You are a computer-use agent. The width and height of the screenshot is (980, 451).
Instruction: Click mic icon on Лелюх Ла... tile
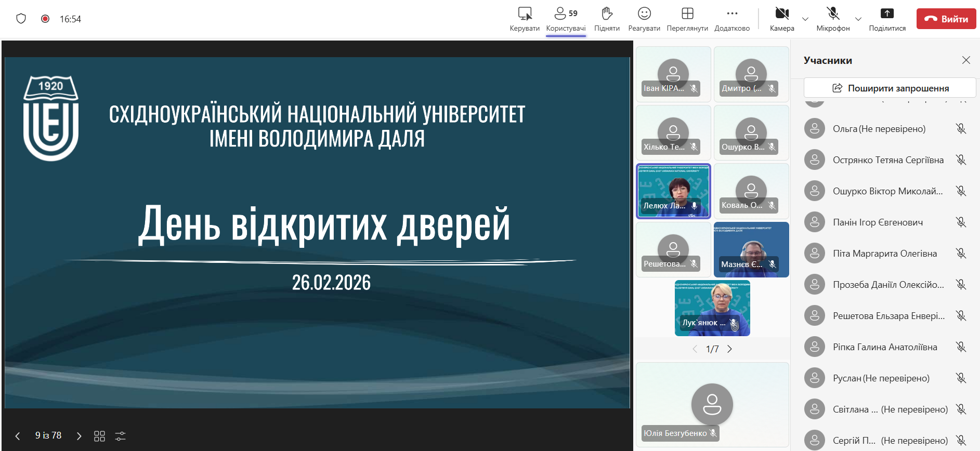pyautogui.click(x=694, y=206)
